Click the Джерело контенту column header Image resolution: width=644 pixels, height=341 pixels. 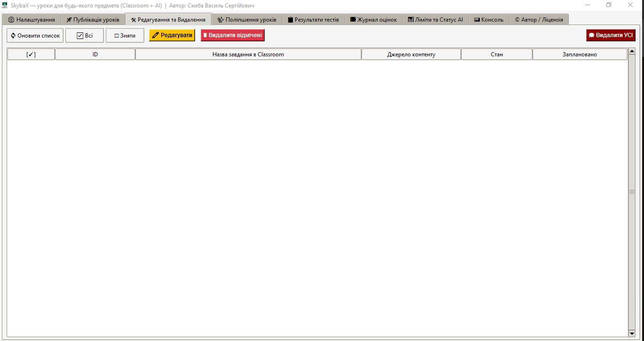tap(411, 54)
